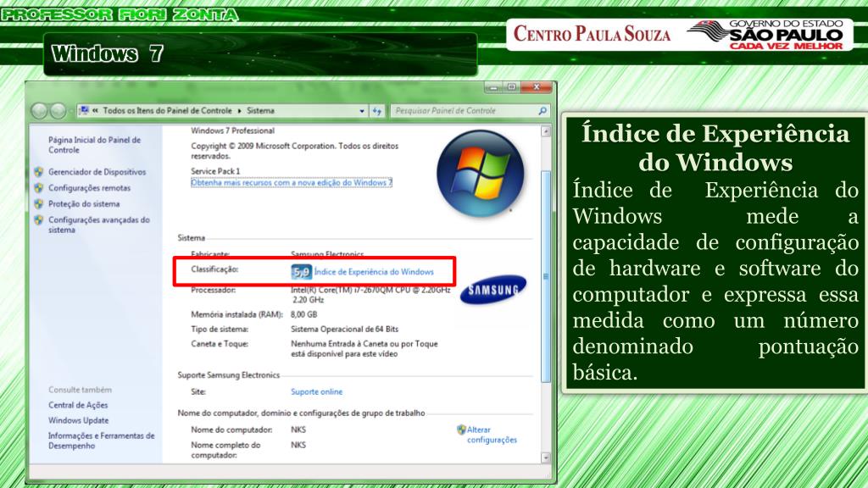Click the Control Panel icon in address bar

84,111
